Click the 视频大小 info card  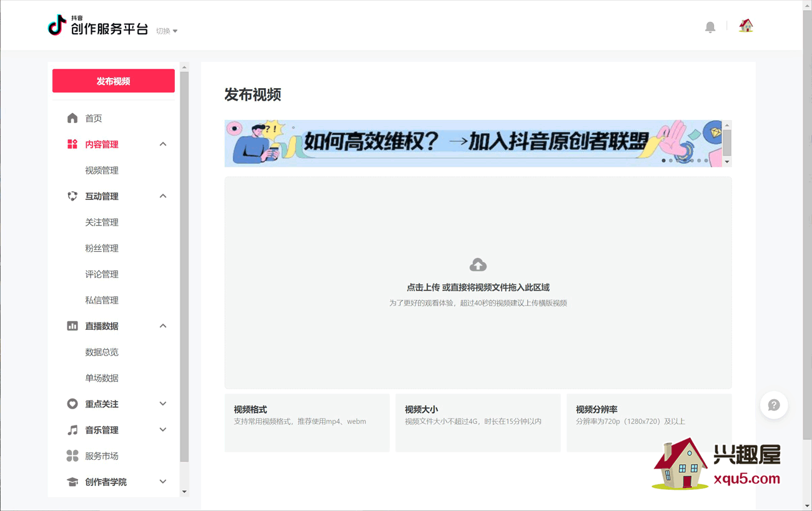478,423
